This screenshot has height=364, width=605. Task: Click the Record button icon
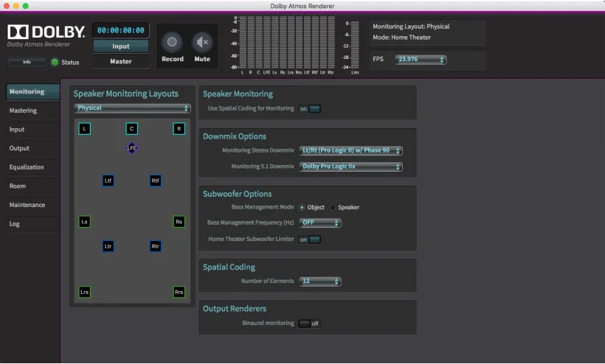pos(172,42)
